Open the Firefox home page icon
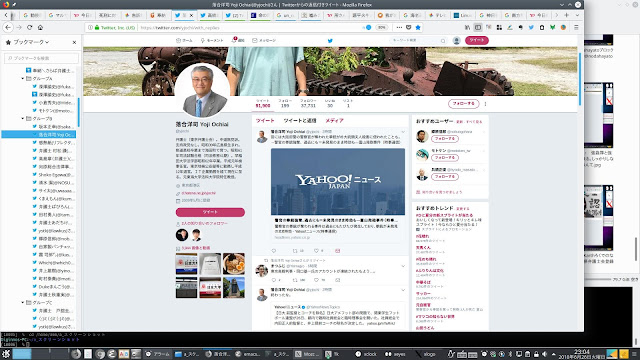640x360 pixels. click(40, 27)
